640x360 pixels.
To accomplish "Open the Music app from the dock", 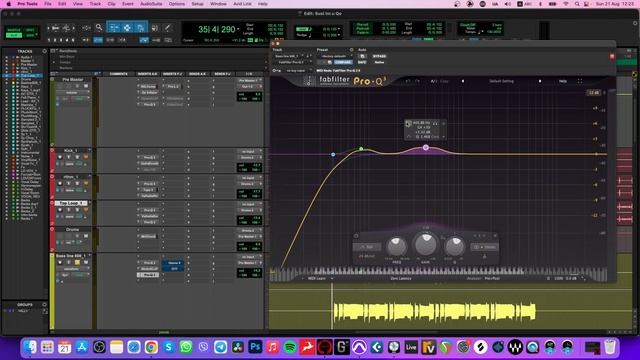I will point(272,347).
